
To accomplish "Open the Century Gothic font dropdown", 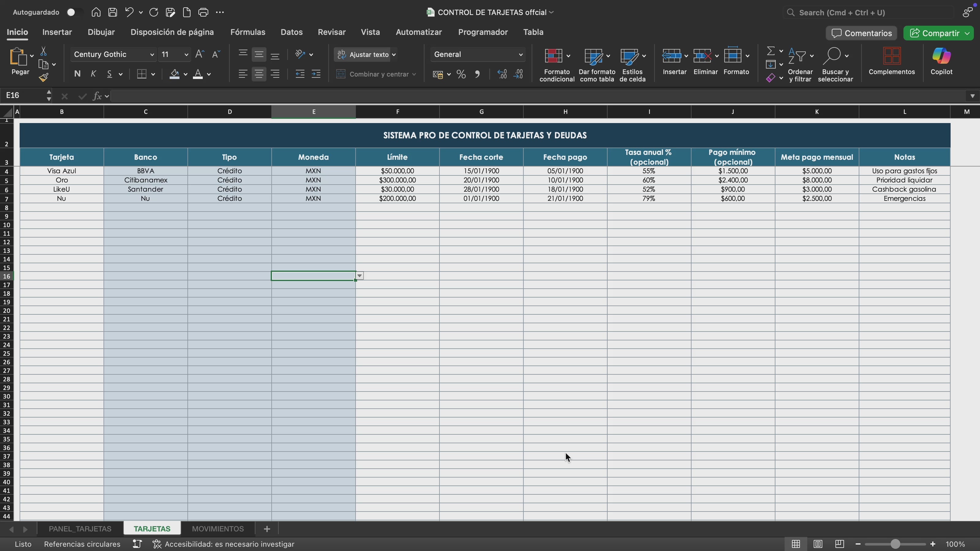I will (152, 54).
